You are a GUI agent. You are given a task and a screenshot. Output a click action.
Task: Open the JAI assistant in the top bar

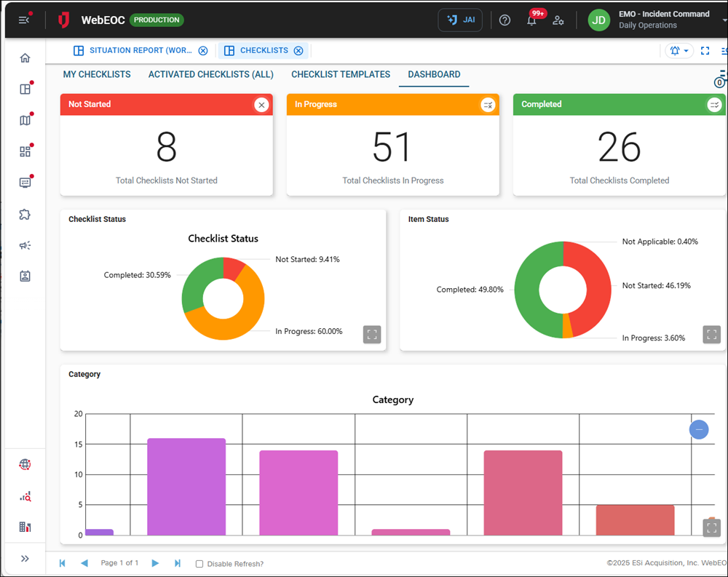[459, 20]
